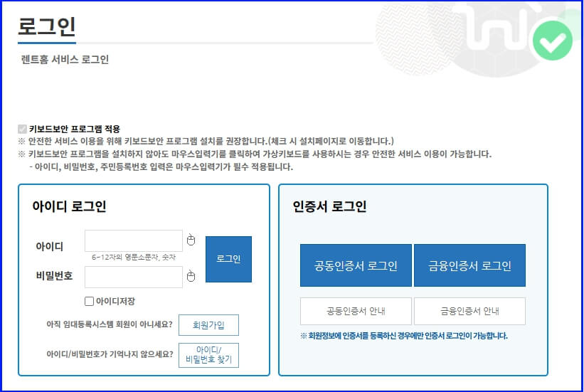Image resolution: width=584 pixels, height=392 pixels.
Task: Select the 렌트홈 서비스 로그인 subtitle
Action: tap(65, 60)
